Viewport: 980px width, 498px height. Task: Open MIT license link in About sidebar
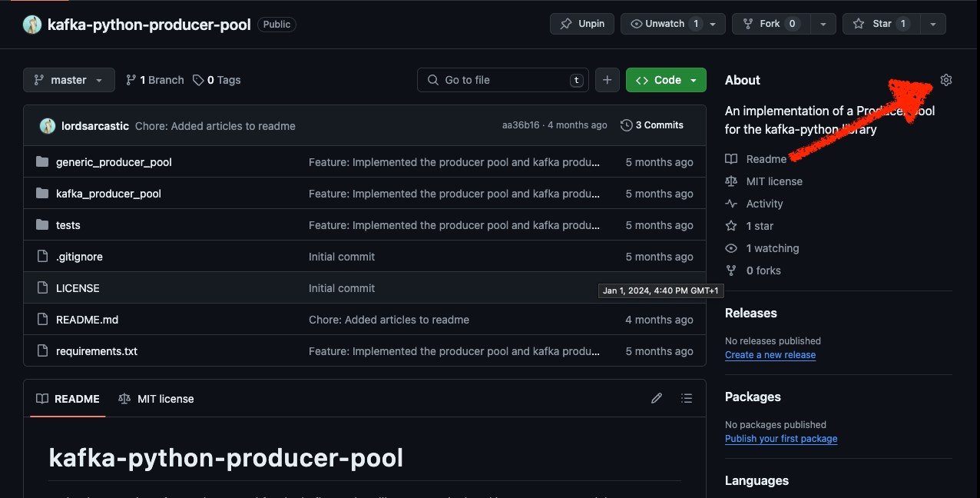click(x=774, y=181)
